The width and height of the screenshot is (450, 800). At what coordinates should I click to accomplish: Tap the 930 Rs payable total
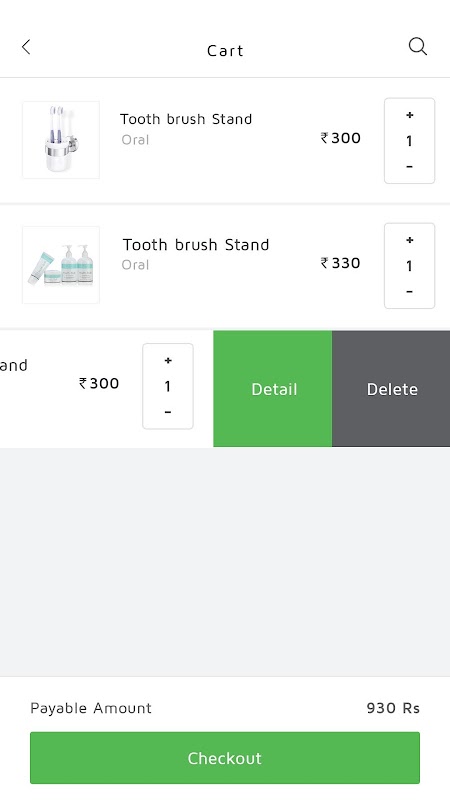[393, 708]
